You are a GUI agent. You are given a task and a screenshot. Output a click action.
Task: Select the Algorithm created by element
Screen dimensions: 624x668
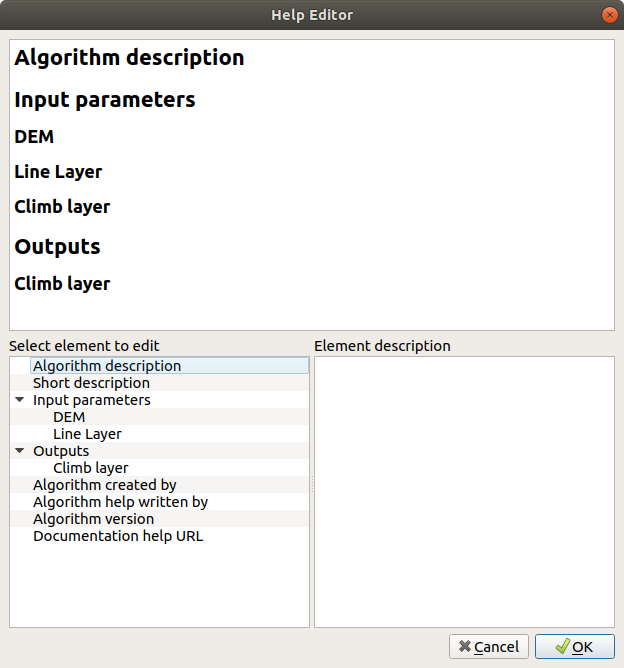pos(104,485)
